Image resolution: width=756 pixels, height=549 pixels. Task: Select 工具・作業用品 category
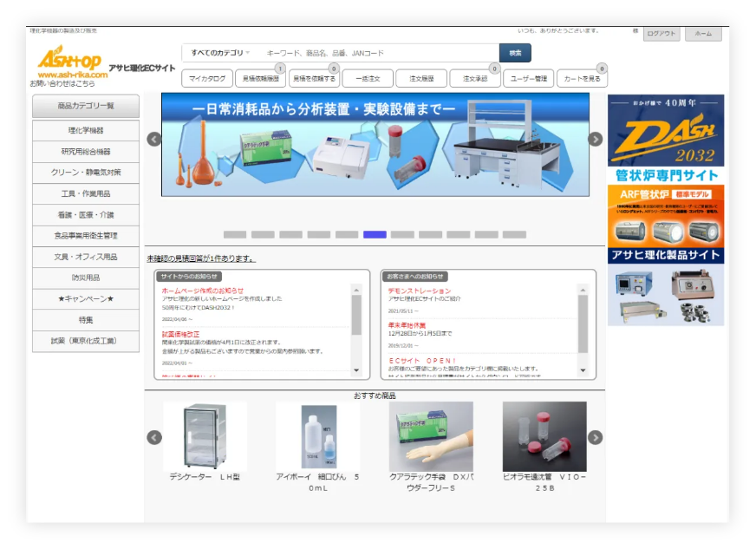pyautogui.click(x=86, y=193)
